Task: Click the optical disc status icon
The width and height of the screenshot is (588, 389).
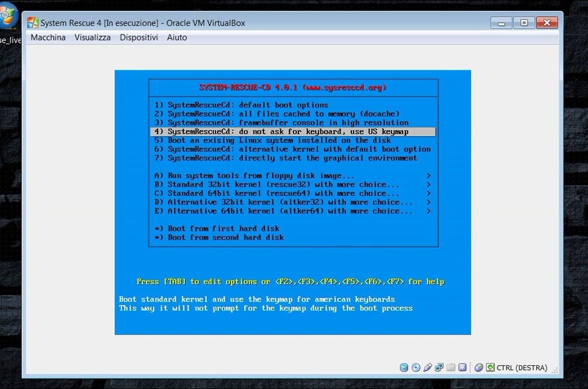Action: point(416,367)
